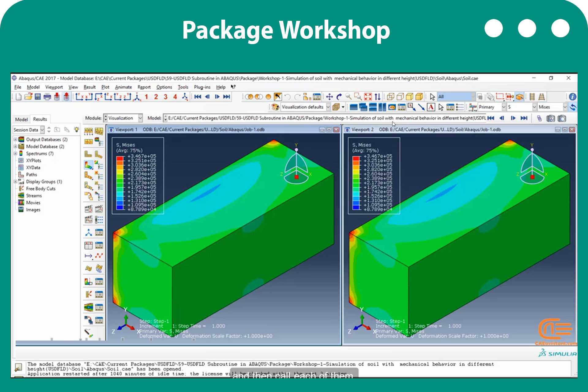The width and height of the screenshot is (588, 392).
Task: Expand the Display Groups tree node
Action: click(15, 182)
